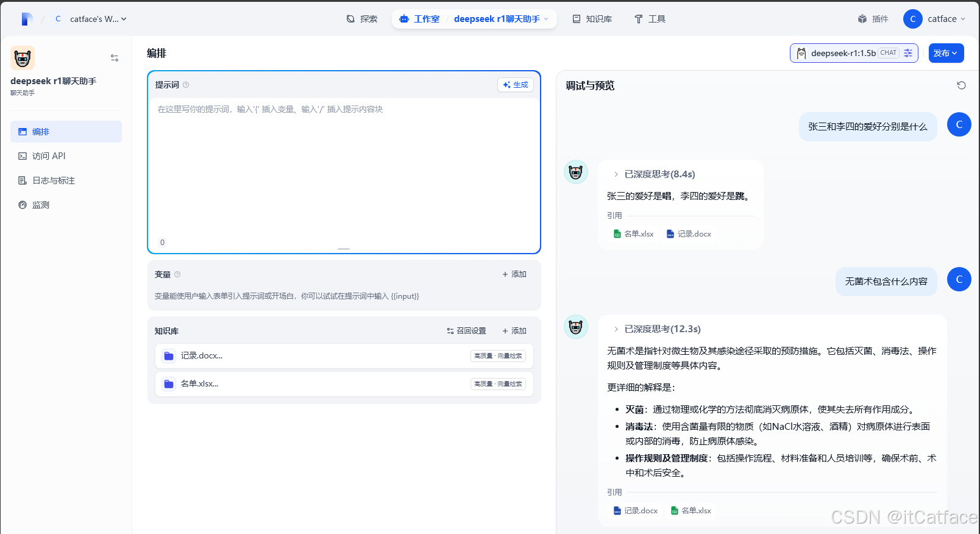980x534 pixels.
Task: Open 日志与标注 in the sidebar
Action: pyautogui.click(x=66, y=180)
